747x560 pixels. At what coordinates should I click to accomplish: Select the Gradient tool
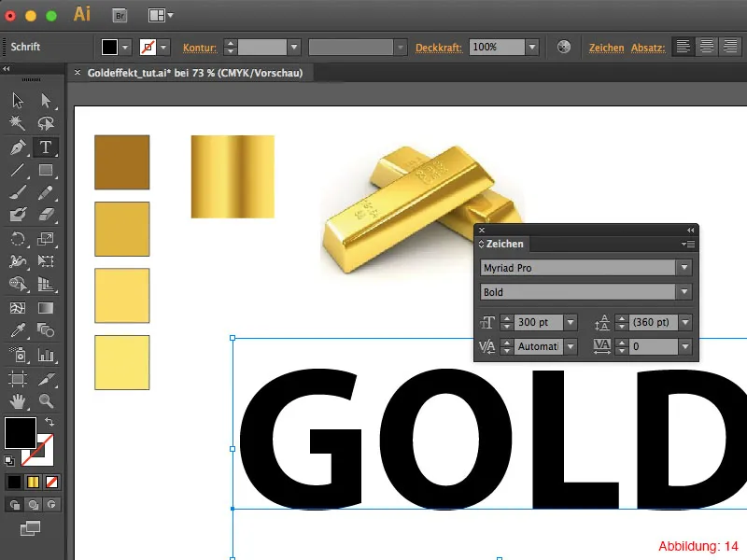46,308
